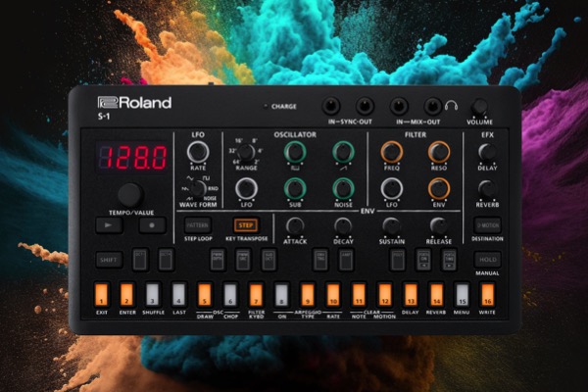Click the filter FREQ knob

point(391,152)
